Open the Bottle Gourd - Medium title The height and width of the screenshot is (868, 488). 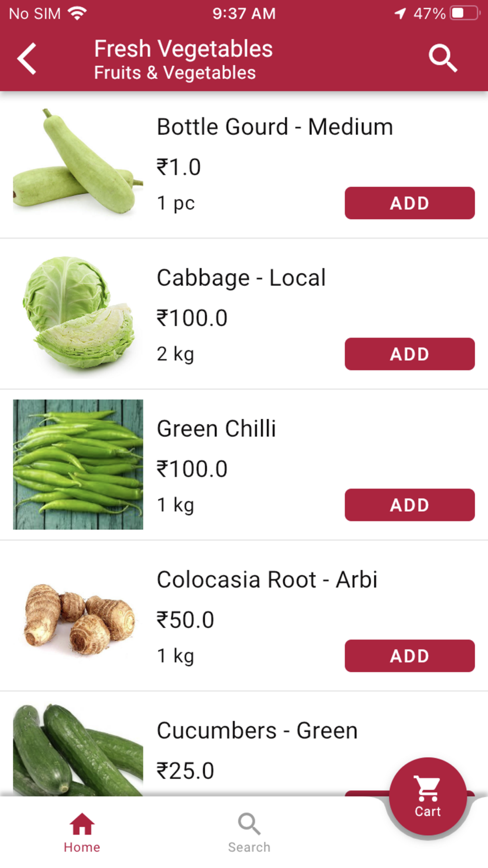click(x=275, y=127)
